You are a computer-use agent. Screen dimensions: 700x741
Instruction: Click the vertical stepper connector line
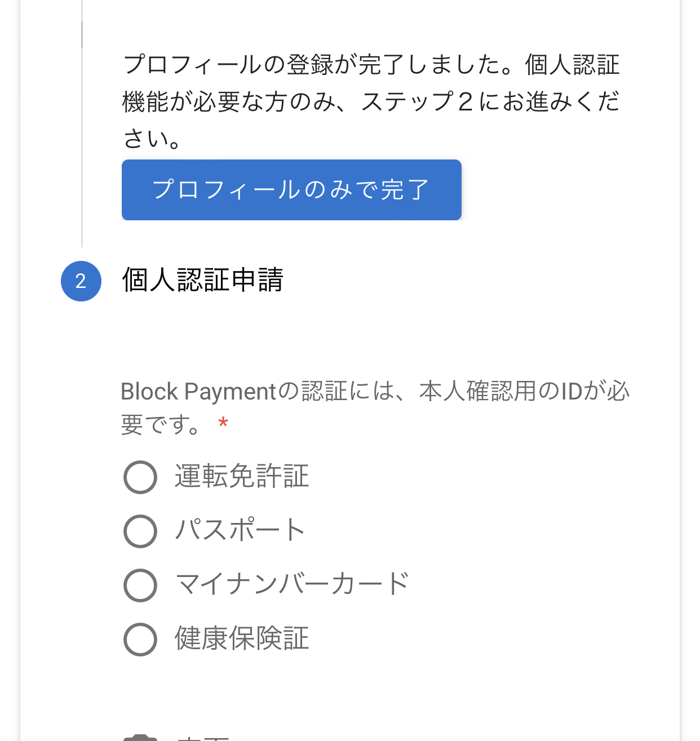coord(82,123)
